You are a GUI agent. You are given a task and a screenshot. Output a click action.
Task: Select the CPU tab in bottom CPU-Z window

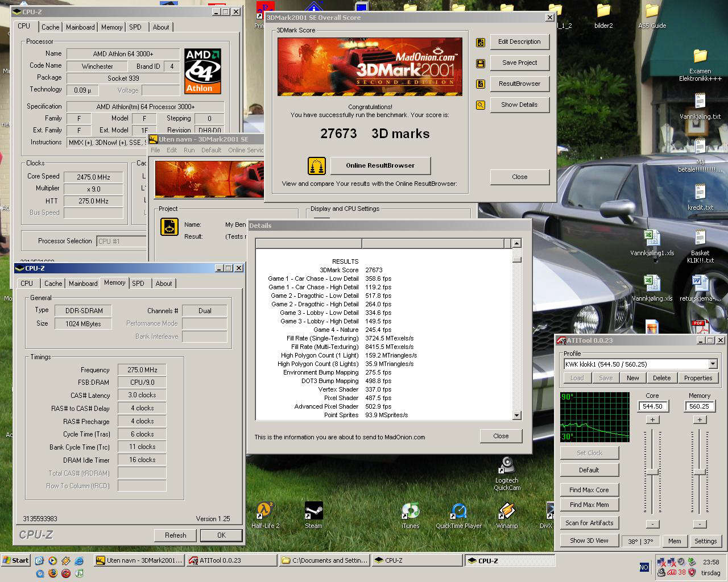(27, 284)
